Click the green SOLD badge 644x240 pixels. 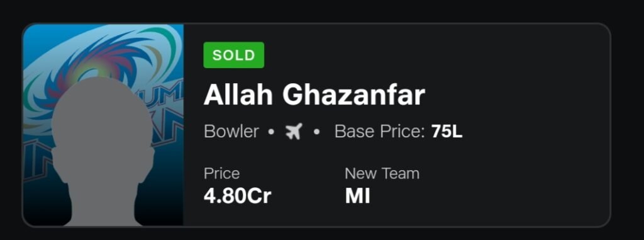click(x=234, y=55)
